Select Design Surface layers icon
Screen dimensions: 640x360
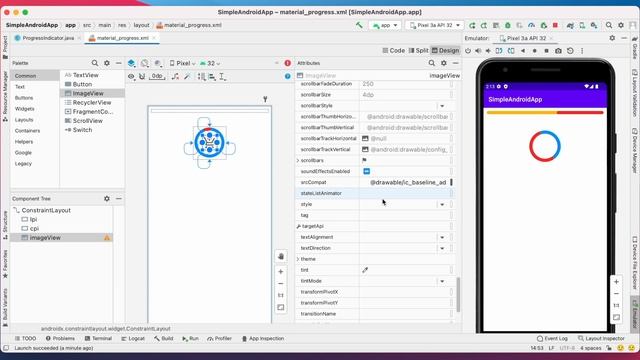tap(131, 63)
